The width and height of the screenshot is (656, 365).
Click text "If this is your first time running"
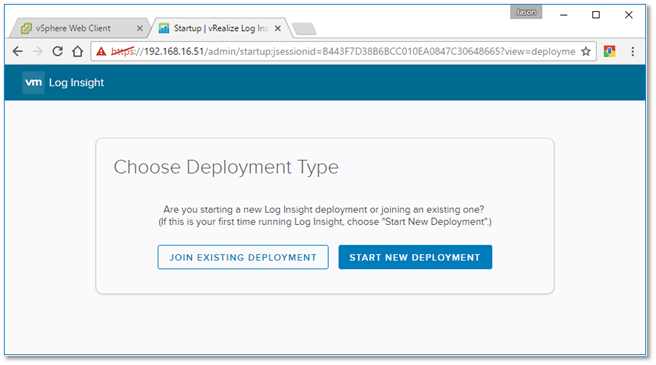point(225,221)
